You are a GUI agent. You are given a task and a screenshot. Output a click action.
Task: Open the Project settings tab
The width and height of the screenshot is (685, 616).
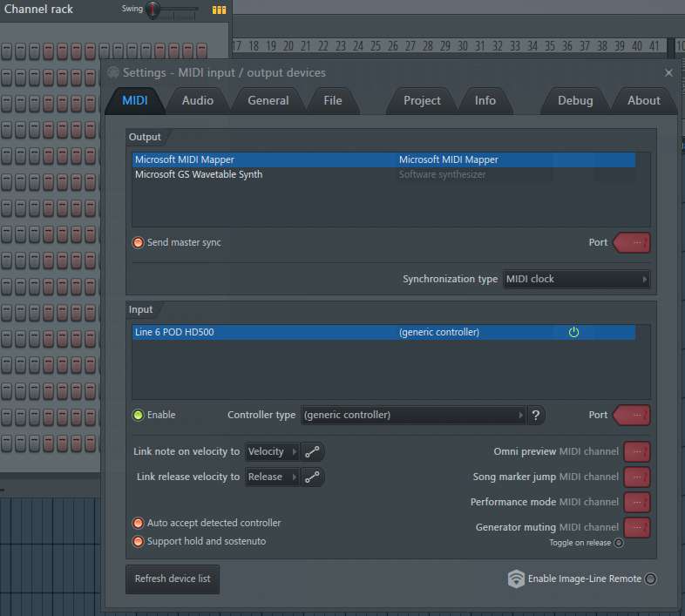pos(422,100)
